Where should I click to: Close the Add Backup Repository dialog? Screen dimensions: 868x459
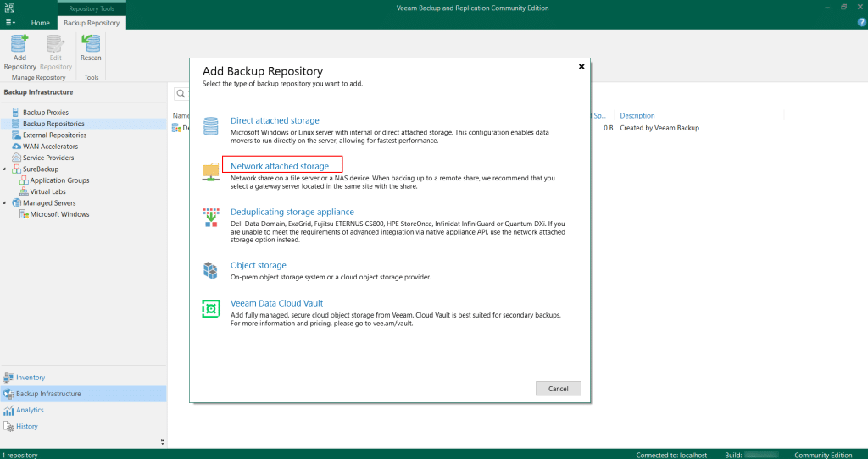[581, 66]
